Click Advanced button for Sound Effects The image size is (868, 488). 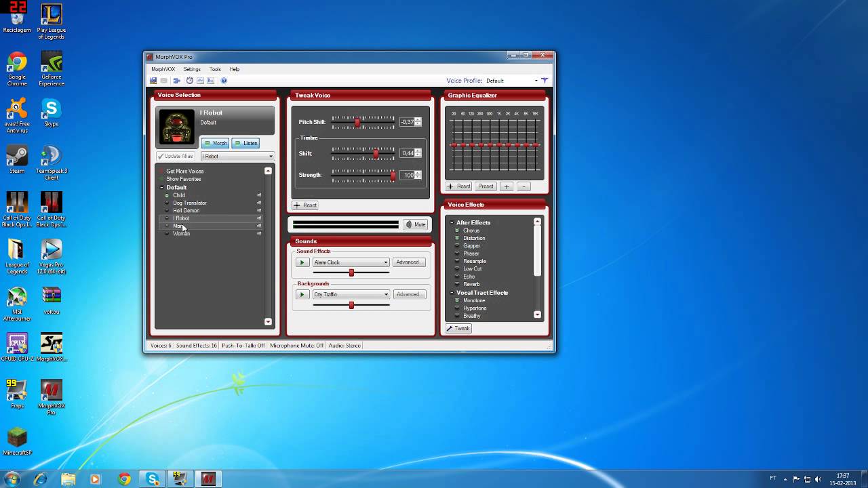408,262
